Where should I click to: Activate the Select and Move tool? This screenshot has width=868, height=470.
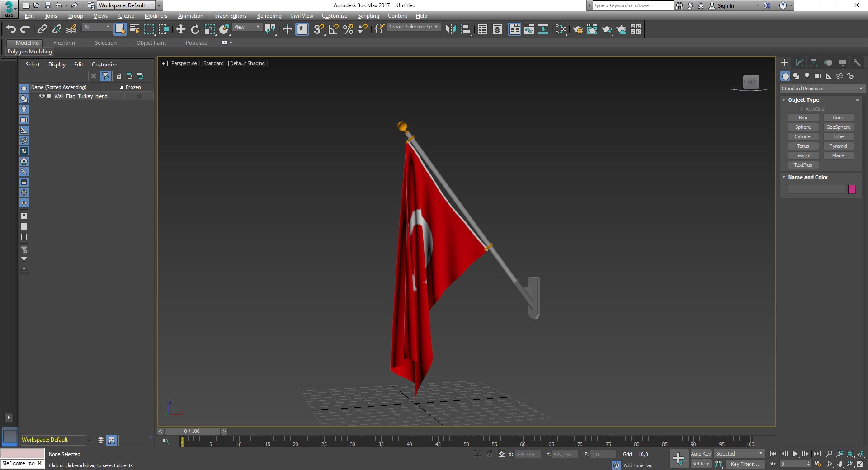point(180,29)
